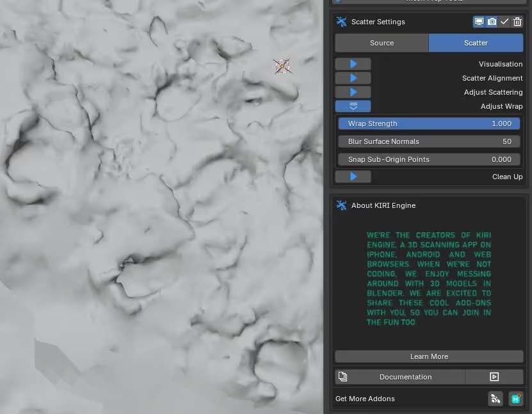
Task: Click KIRI logo beside Scatter Settings
Action: pyautogui.click(x=341, y=22)
